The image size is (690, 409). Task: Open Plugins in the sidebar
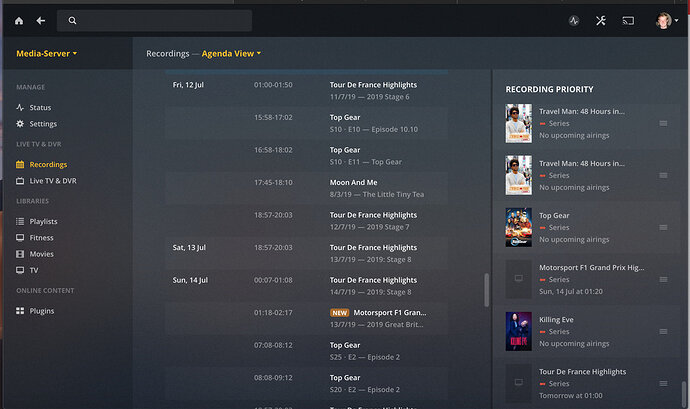pos(42,311)
